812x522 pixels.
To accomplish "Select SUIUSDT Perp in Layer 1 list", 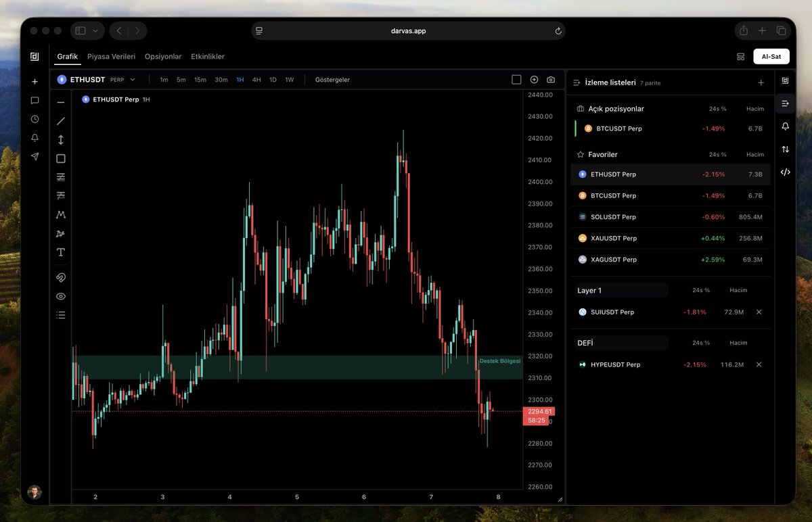I will click(671, 312).
